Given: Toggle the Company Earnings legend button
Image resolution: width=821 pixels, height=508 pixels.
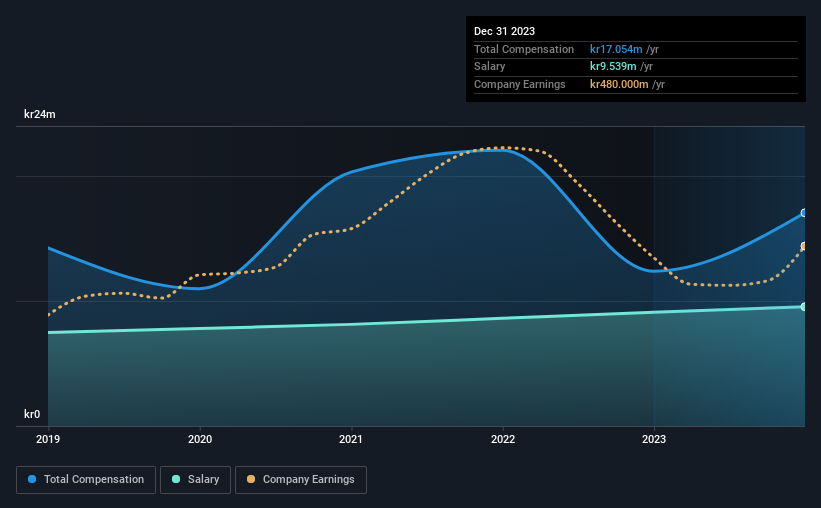Looking at the screenshot, I should 301,480.
